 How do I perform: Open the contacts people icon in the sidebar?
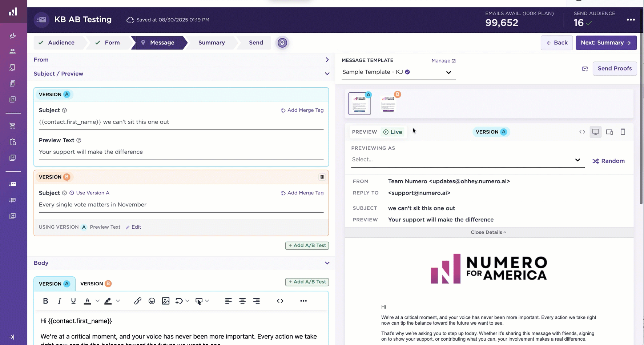pyautogui.click(x=13, y=51)
